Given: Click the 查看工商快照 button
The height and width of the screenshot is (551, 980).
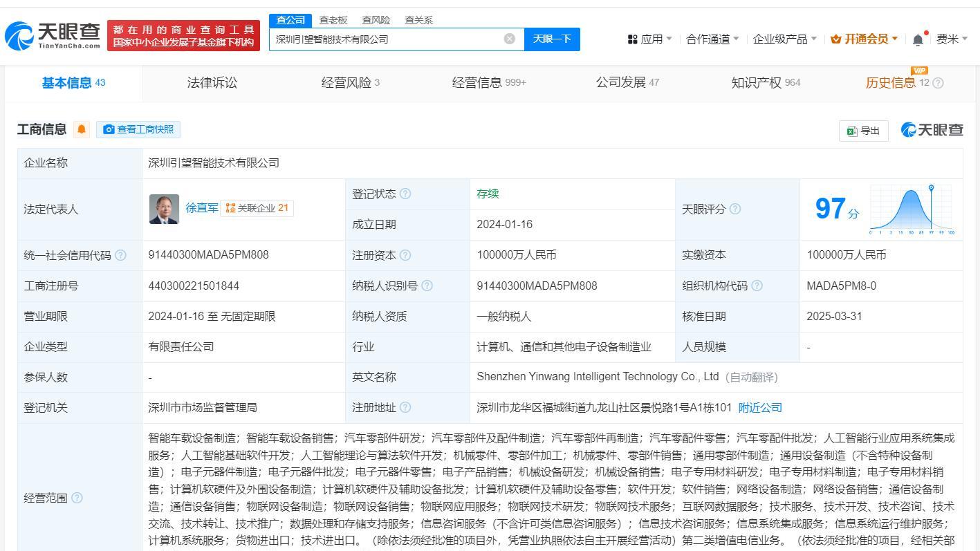Looking at the screenshot, I should [x=138, y=129].
